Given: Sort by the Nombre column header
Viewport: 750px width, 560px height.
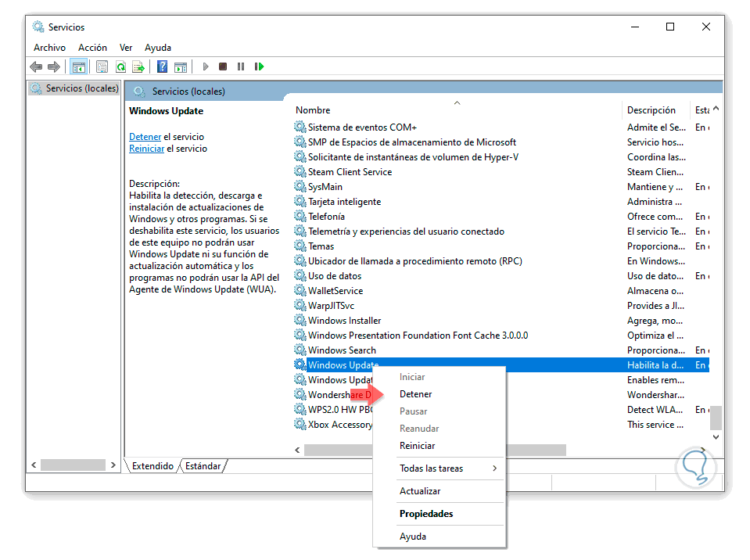Looking at the screenshot, I should pos(313,110).
